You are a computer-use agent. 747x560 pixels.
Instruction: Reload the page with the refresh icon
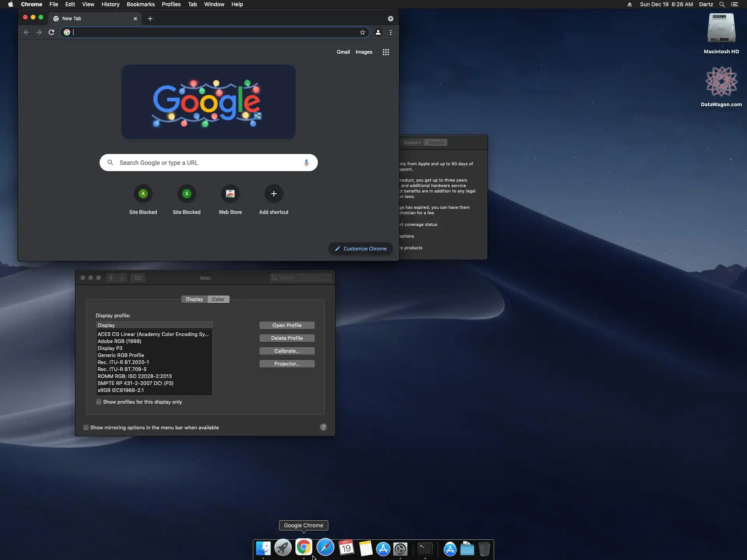click(x=51, y=32)
